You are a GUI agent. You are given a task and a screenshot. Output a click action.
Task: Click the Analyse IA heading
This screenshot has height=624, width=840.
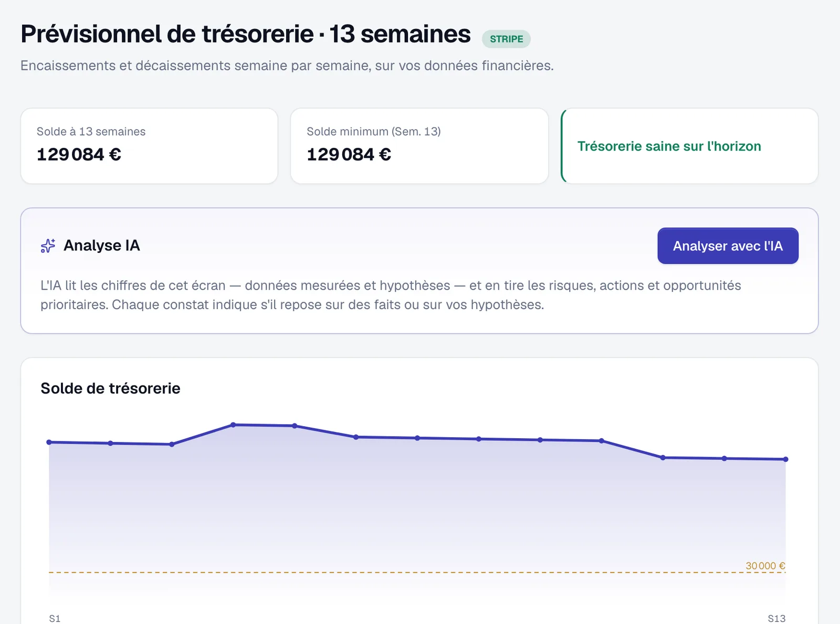click(102, 246)
